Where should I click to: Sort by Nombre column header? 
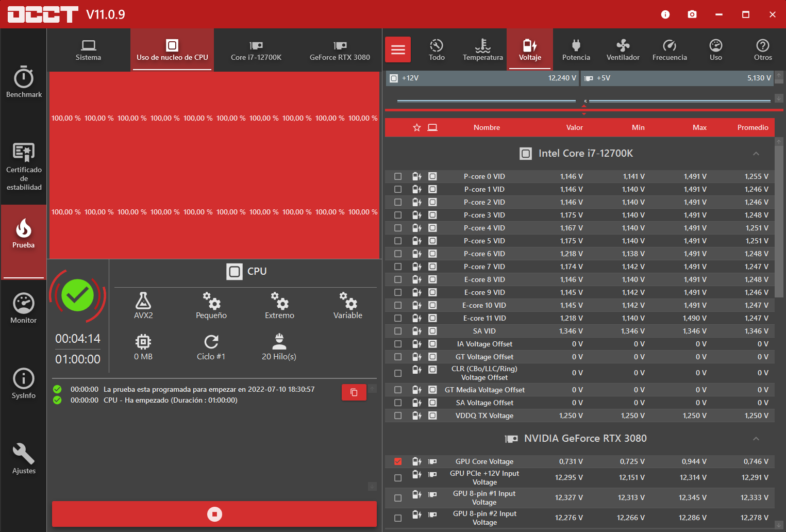pos(487,127)
